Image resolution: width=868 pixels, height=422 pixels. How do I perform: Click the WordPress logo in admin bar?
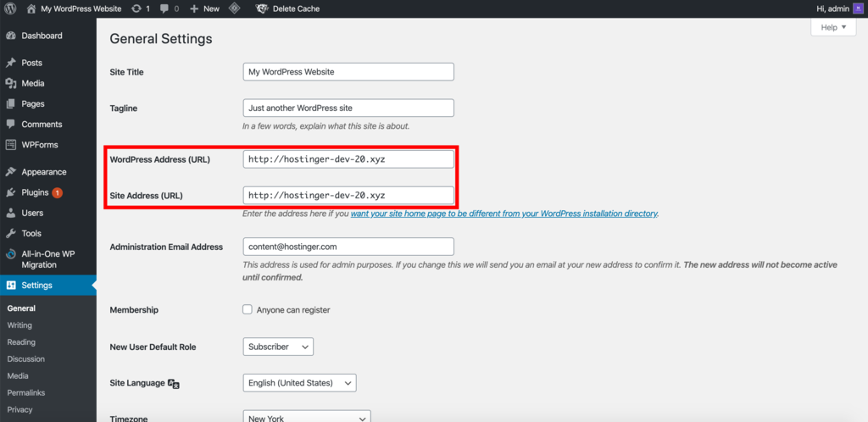(10, 8)
